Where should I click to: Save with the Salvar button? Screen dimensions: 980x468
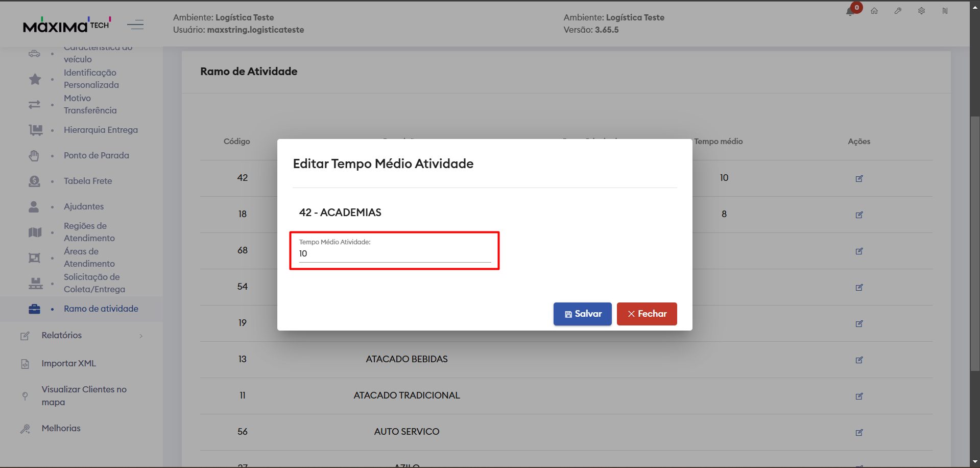[583, 314]
